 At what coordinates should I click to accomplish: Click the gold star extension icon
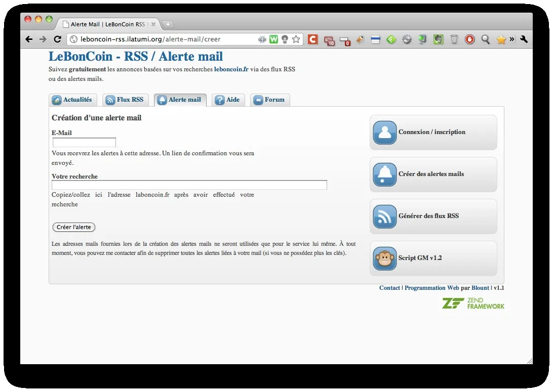point(501,40)
